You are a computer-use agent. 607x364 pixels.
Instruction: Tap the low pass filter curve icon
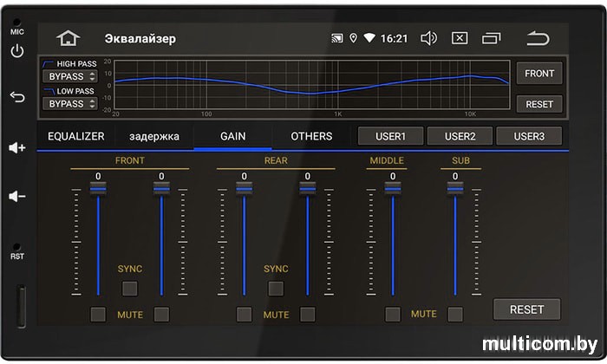[x=49, y=91]
